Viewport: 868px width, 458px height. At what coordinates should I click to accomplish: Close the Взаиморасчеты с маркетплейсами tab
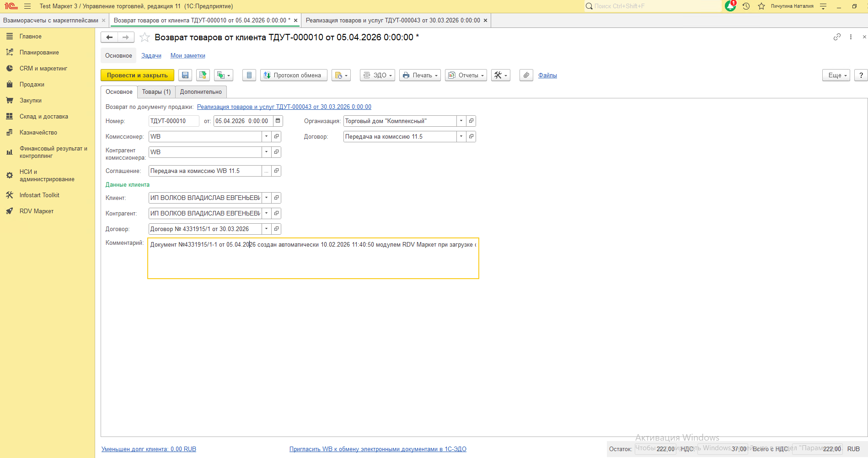click(104, 21)
